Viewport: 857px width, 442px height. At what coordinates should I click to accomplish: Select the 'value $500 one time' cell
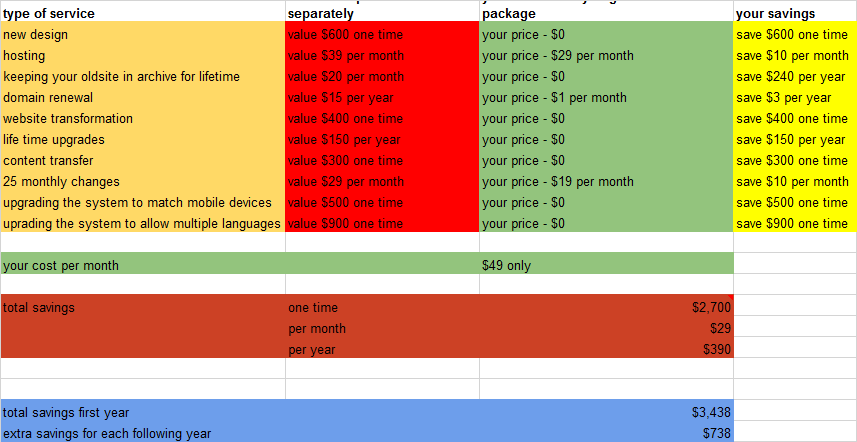coord(382,202)
